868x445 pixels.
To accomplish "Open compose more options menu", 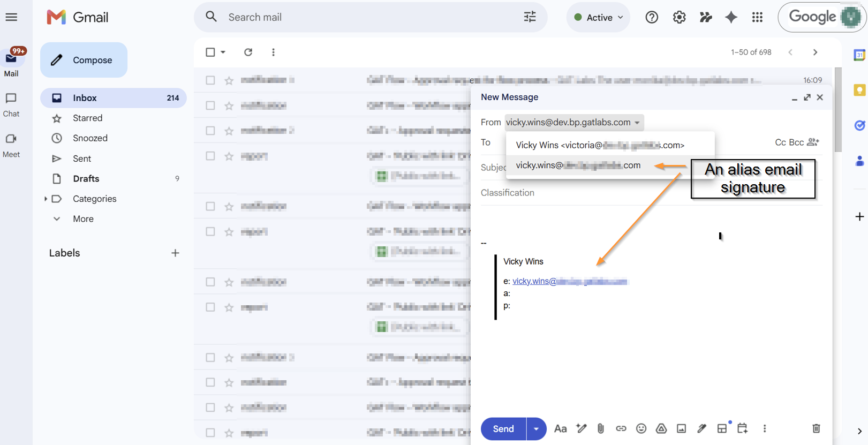I will [x=765, y=428].
